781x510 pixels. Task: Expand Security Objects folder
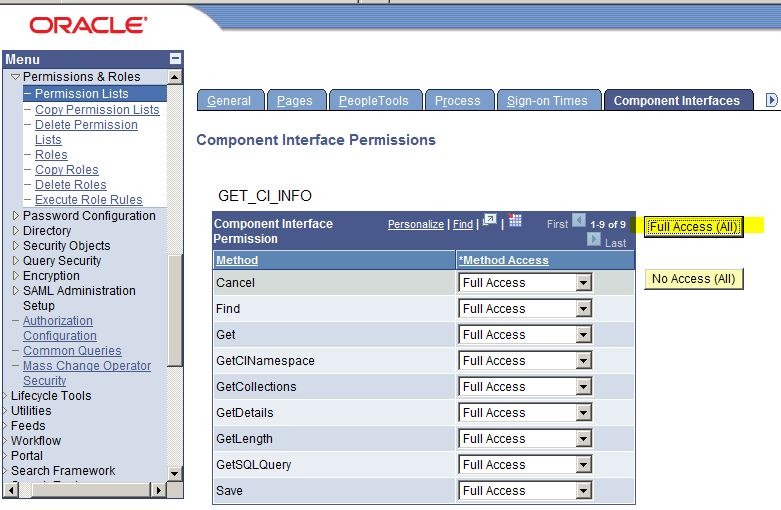(15, 246)
